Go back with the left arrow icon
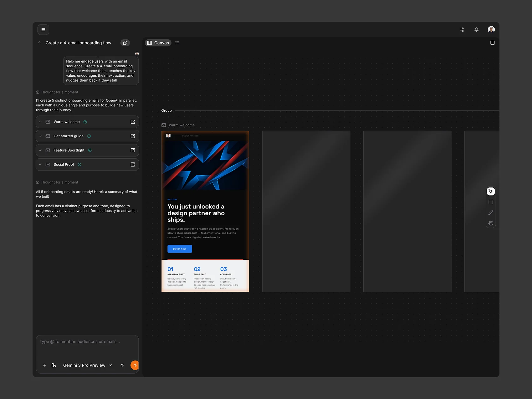Image resolution: width=532 pixels, height=399 pixels. 40,43
